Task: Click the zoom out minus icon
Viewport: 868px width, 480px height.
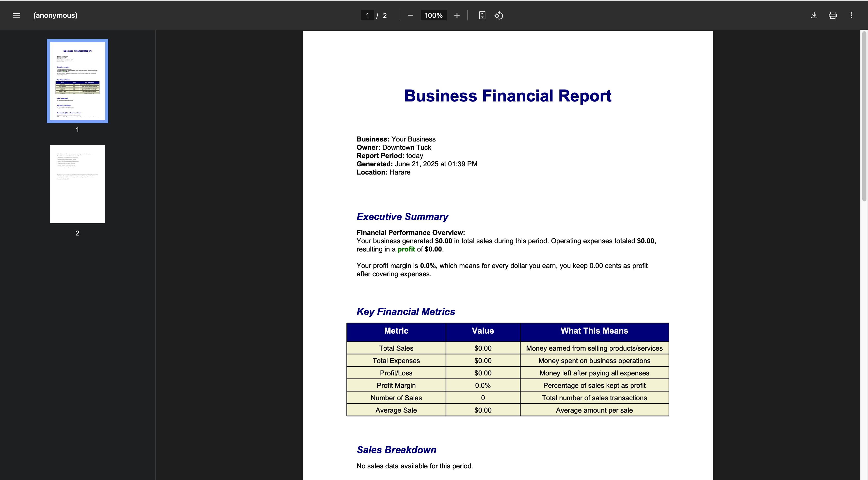Action: pos(410,15)
